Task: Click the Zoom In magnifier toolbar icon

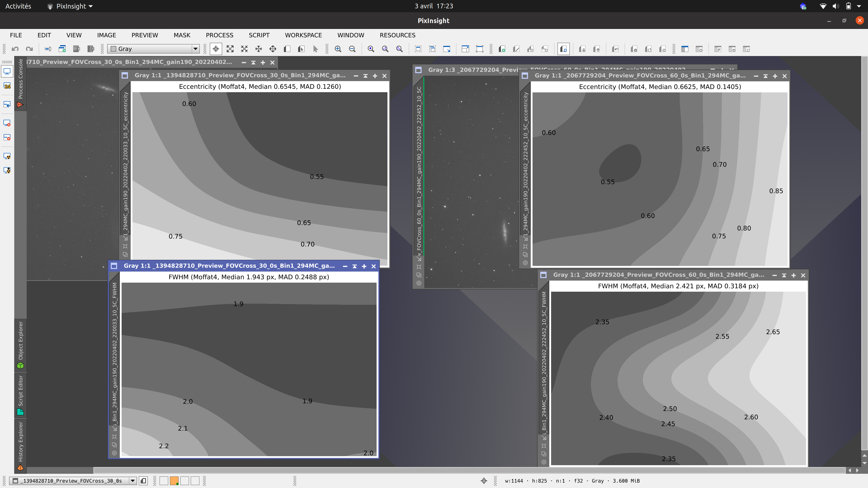Action: [x=338, y=49]
